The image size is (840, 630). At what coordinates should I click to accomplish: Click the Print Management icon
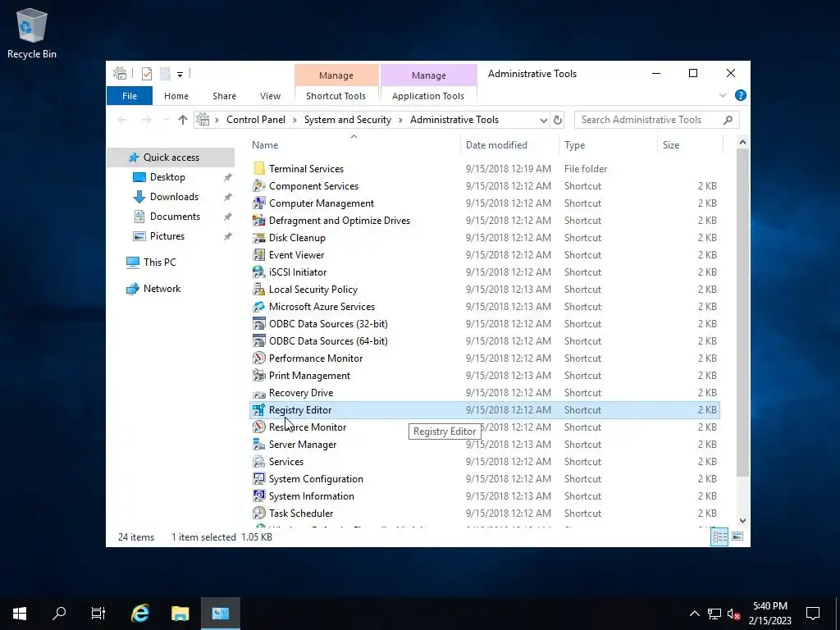point(258,376)
